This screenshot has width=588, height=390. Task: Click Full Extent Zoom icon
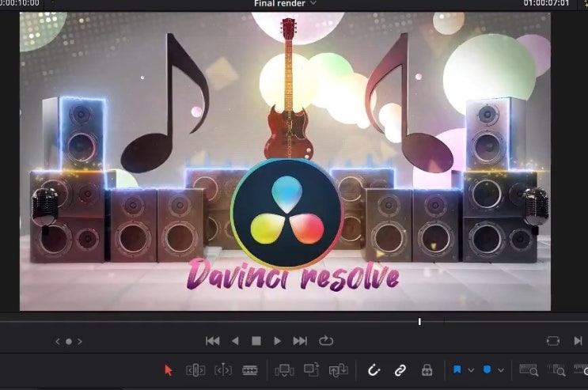[529, 370]
